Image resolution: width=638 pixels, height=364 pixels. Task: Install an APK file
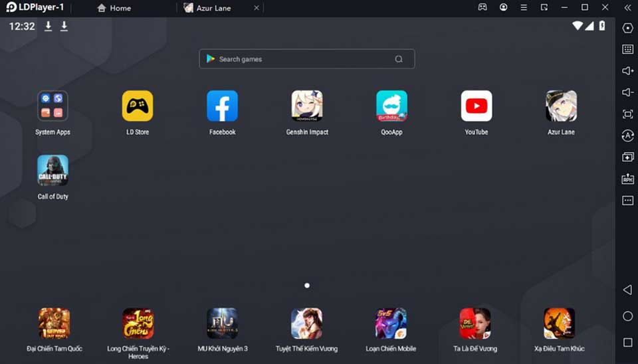click(x=628, y=179)
